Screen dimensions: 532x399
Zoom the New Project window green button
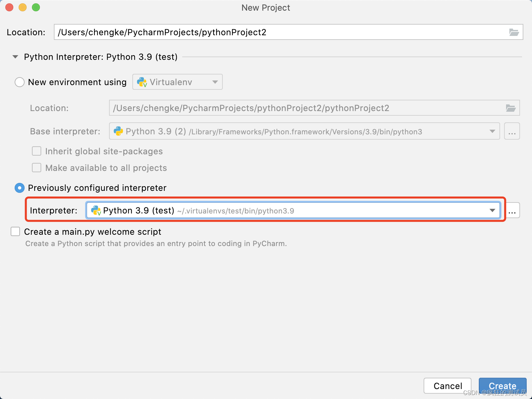click(36, 7)
